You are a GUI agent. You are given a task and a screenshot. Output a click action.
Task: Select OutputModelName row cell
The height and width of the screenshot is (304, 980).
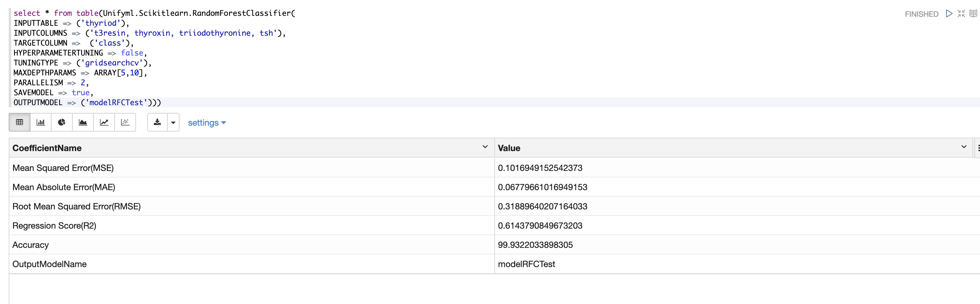[252, 264]
